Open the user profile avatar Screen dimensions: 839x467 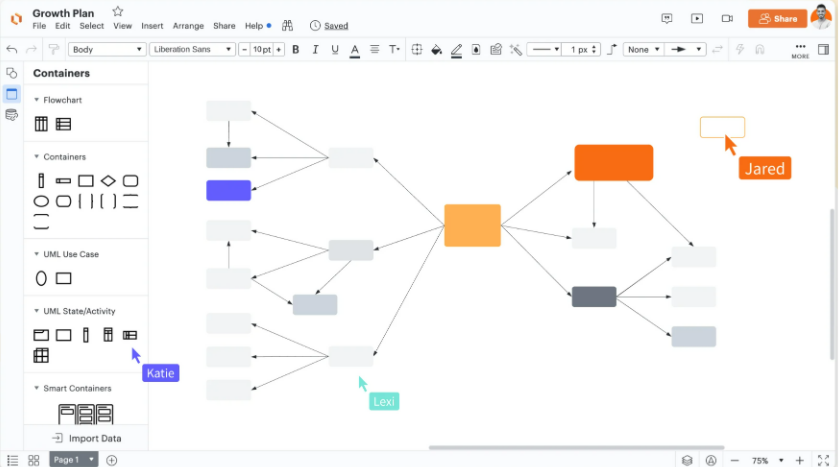pos(821,18)
